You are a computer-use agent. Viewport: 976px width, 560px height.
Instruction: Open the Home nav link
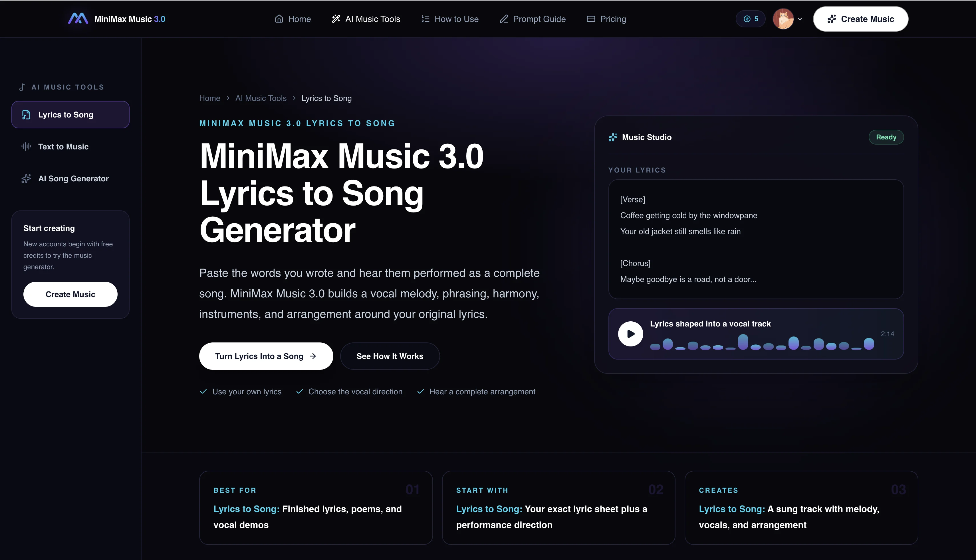(x=293, y=19)
